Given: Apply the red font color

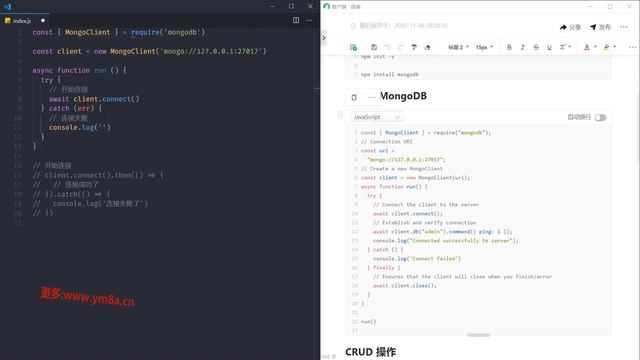Looking at the screenshot, I should pyautogui.click(x=587, y=47).
